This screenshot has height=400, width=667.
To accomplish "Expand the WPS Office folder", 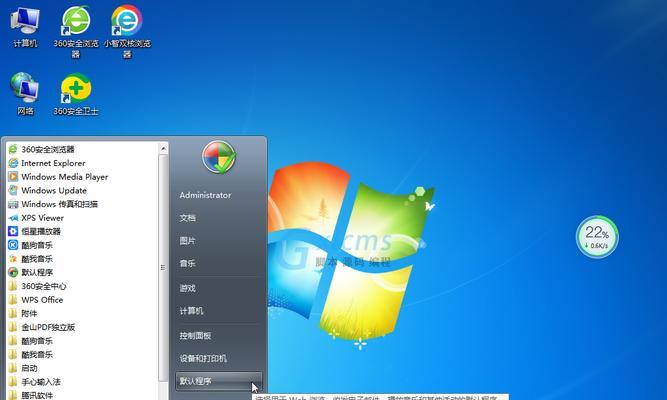I will (83, 300).
